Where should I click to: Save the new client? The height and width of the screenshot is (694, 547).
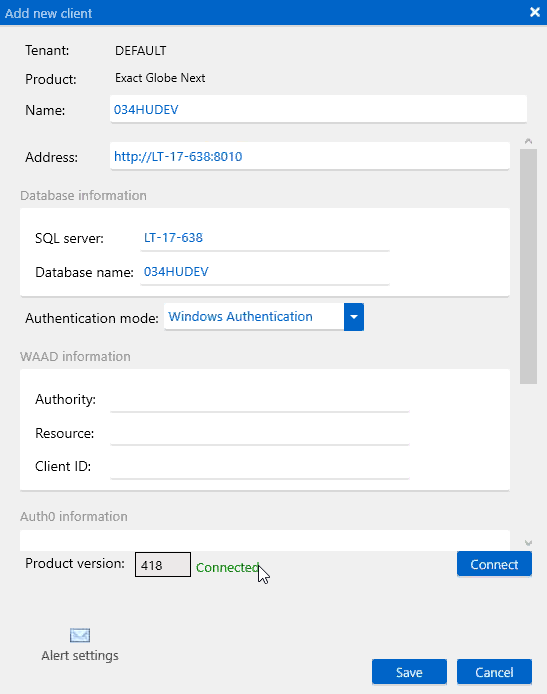pos(409,672)
